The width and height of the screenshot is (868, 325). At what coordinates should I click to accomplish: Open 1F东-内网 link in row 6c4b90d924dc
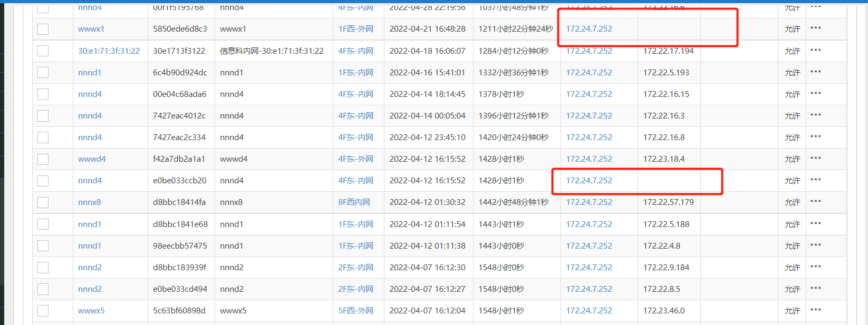click(356, 73)
